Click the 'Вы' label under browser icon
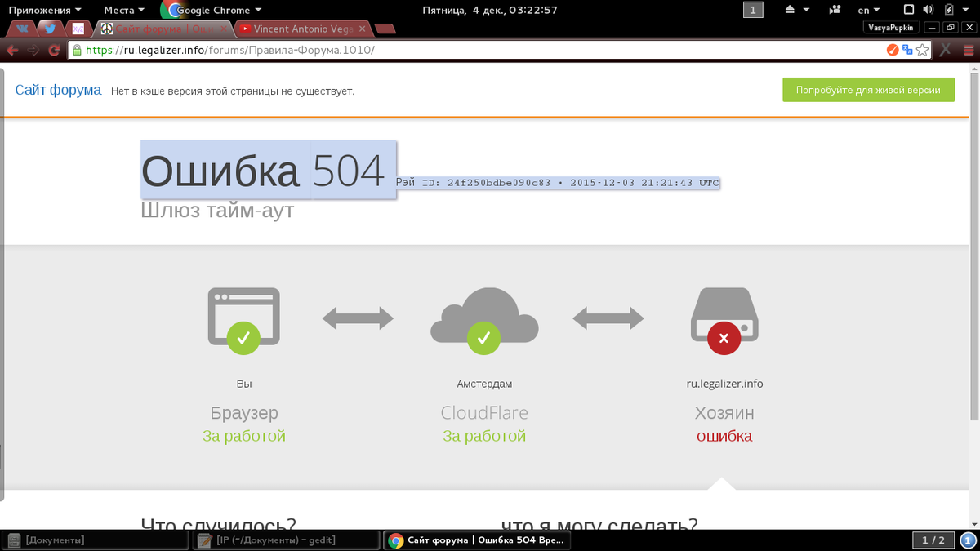 click(x=244, y=384)
